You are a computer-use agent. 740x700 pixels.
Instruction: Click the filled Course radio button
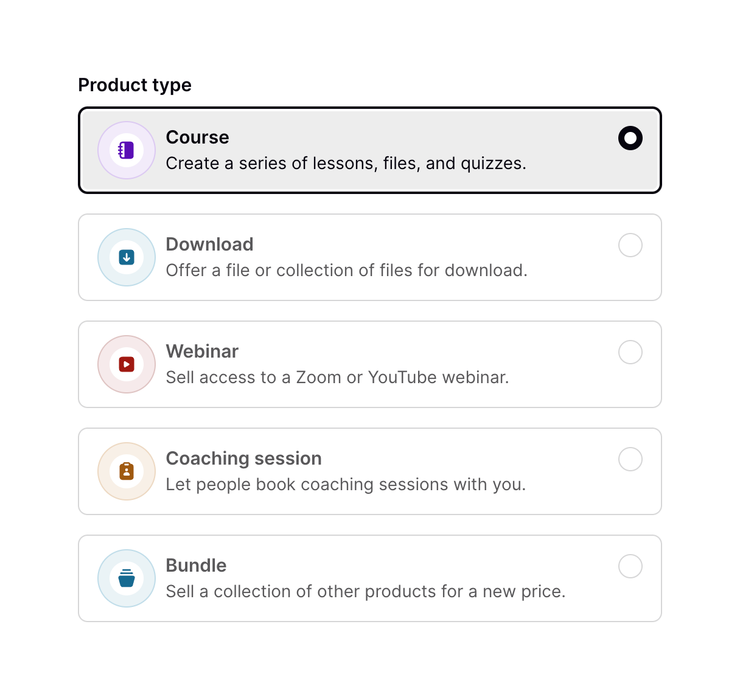(x=630, y=138)
